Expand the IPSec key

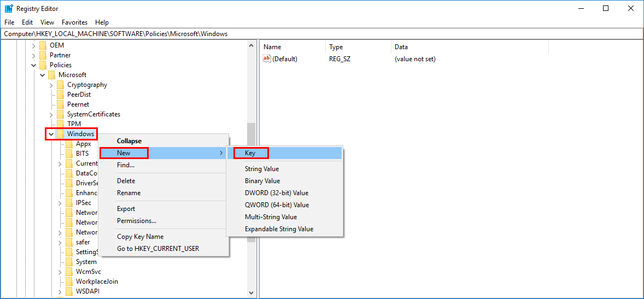tap(60, 203)
